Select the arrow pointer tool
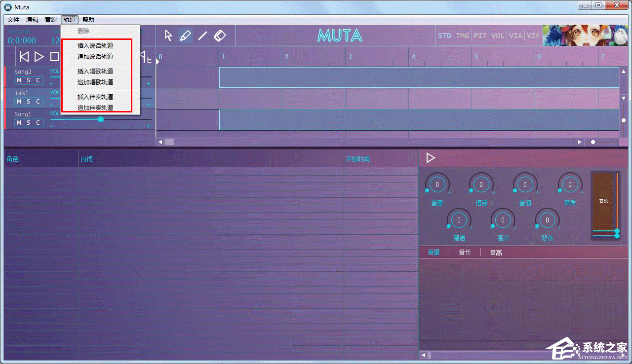Image resolution: width=632 pixels, height=364 pixels. [168, 36]
